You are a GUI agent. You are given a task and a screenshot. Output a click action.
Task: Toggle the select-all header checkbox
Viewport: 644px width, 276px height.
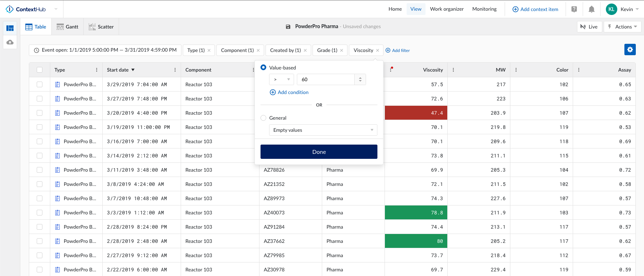pos(40,70)
